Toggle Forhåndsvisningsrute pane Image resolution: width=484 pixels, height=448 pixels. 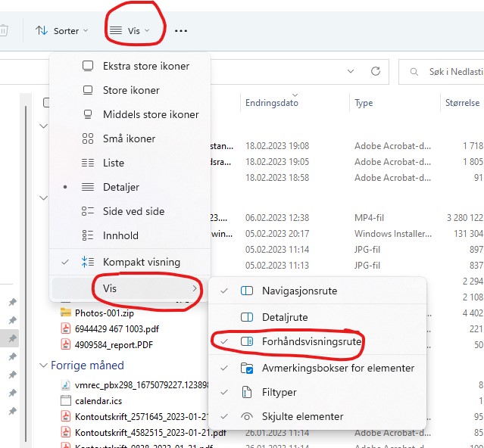click(x=311, y=342)
